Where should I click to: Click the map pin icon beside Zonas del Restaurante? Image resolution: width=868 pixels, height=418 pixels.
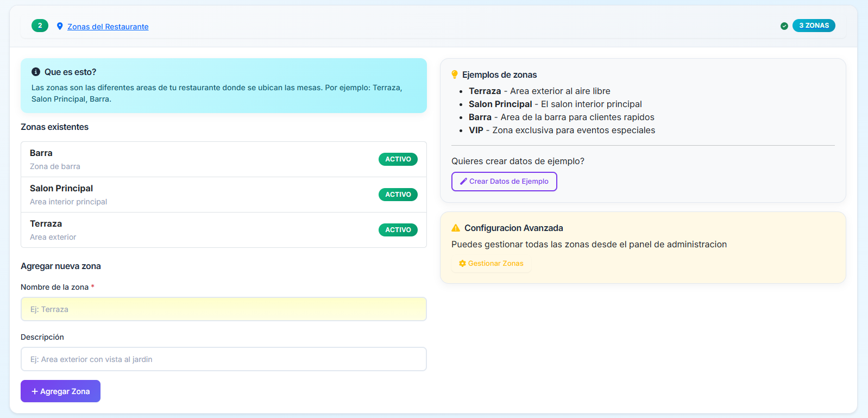coord(60,26)
